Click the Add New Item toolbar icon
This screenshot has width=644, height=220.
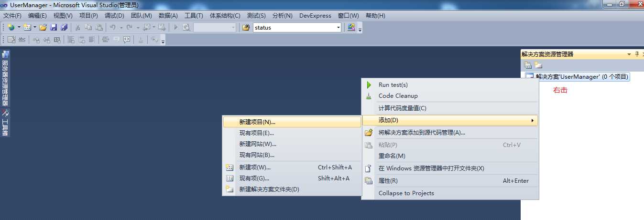27,28
